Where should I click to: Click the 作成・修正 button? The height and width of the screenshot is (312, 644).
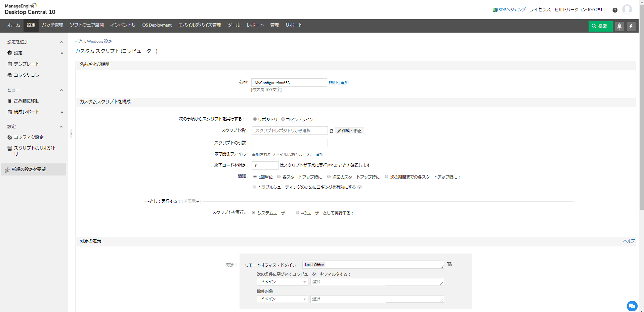[349, 131]
